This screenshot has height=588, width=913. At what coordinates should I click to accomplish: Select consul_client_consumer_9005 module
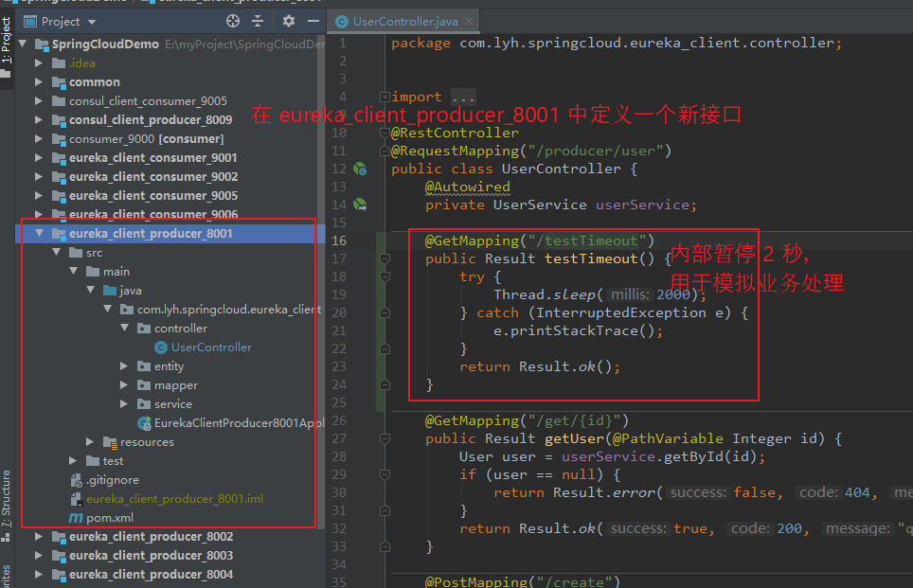coord(148,100)
